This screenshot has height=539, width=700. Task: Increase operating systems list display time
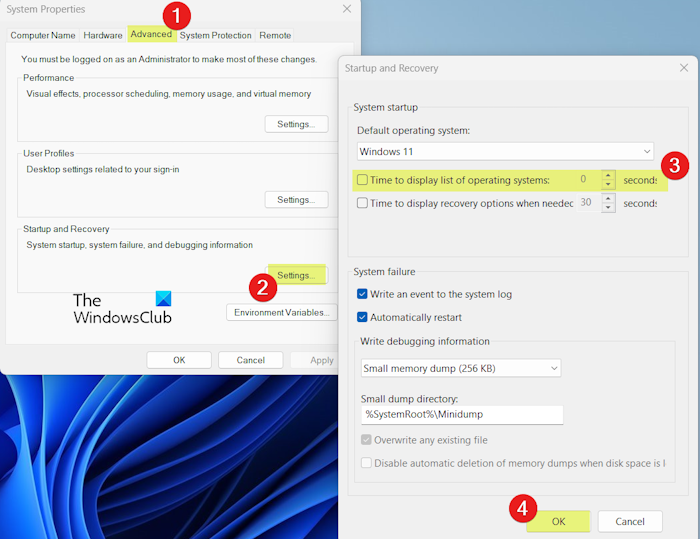pyautogui.click(x=608, y=175)
